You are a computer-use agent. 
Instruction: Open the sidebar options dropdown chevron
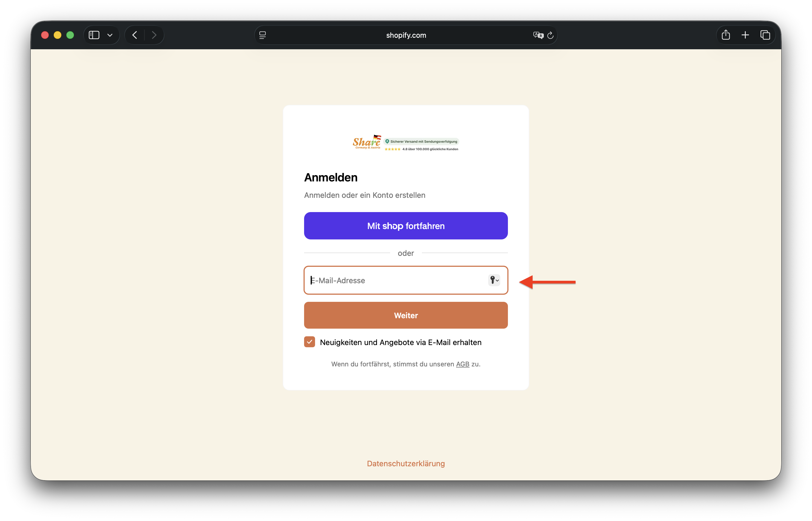(110, 35)
